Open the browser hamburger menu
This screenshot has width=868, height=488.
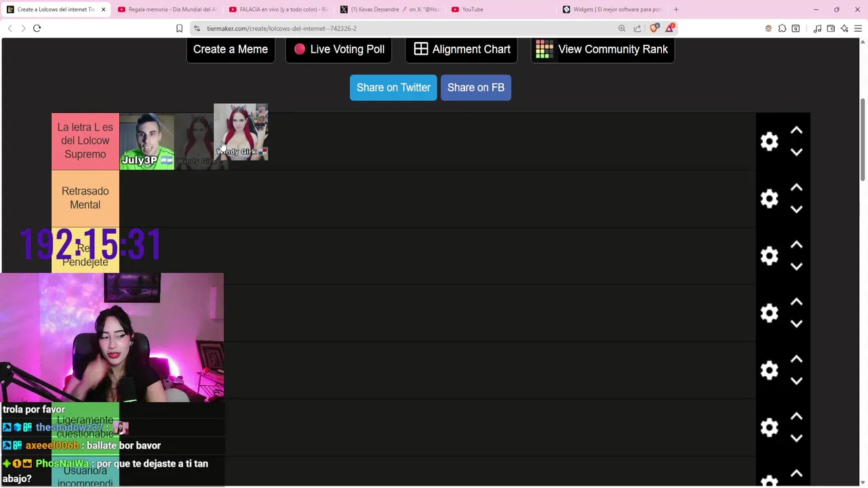[858, 28]
